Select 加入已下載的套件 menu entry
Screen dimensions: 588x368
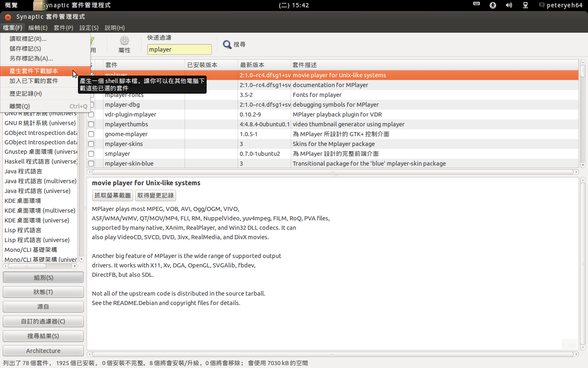pyautogui.click(x=45, y=81)
